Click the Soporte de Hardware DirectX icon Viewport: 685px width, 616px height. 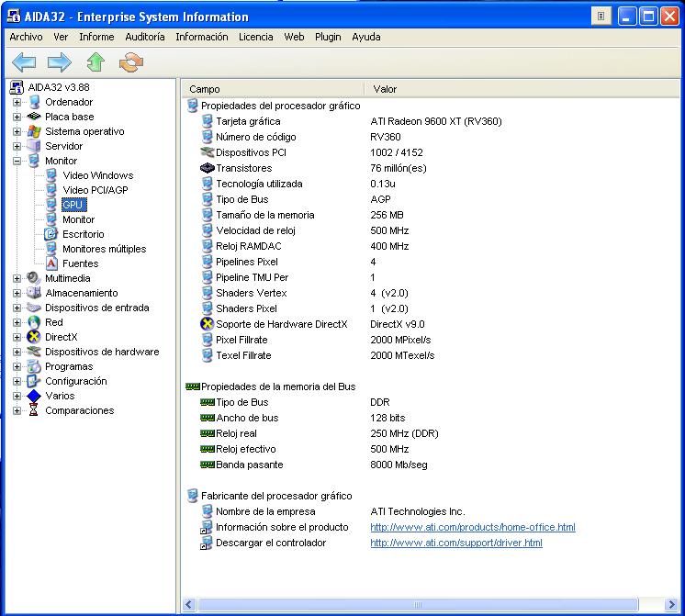pyautogui.click(x=208, y=324)
